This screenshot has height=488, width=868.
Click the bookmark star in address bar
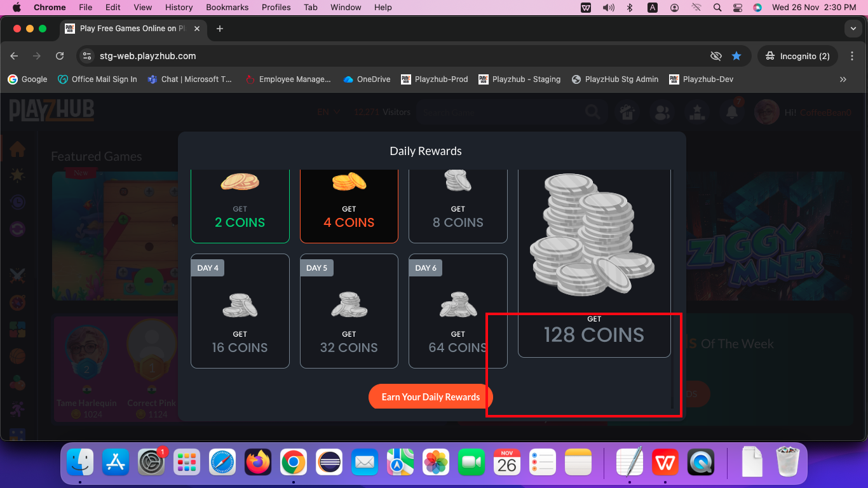[x=736, y=56]
